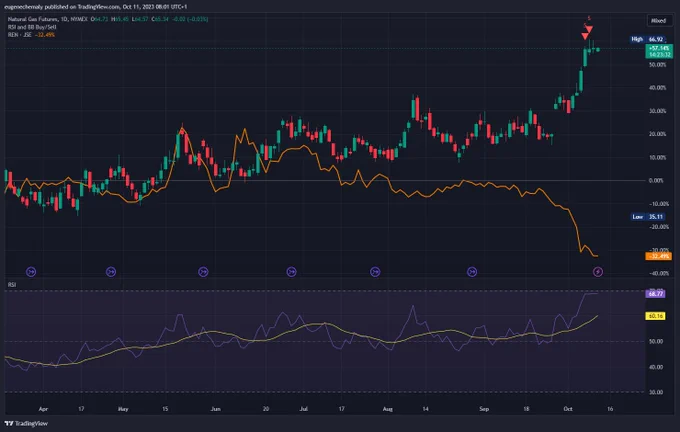Click the Jun date label

click(216, 409)
